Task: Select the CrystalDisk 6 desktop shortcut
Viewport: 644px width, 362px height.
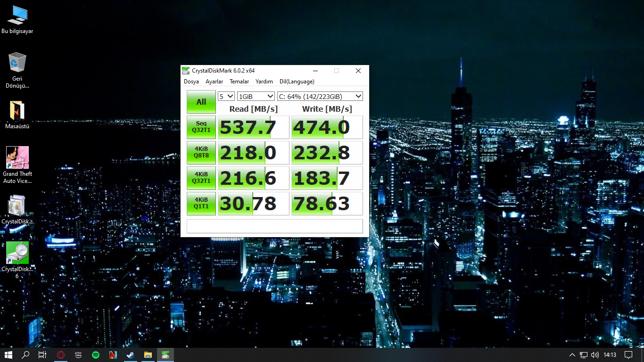Action: 17,260
